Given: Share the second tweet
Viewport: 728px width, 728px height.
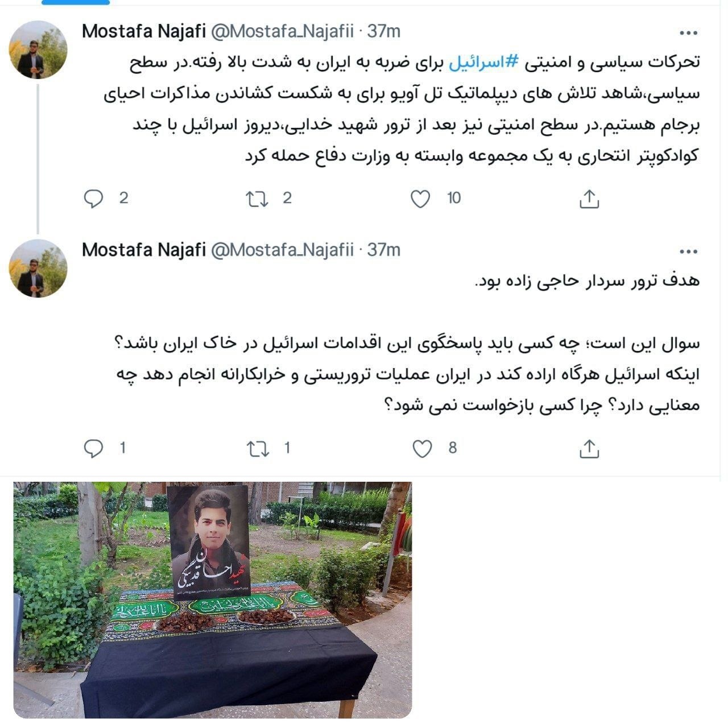Looking at the screenshot, I should (589, 449).
